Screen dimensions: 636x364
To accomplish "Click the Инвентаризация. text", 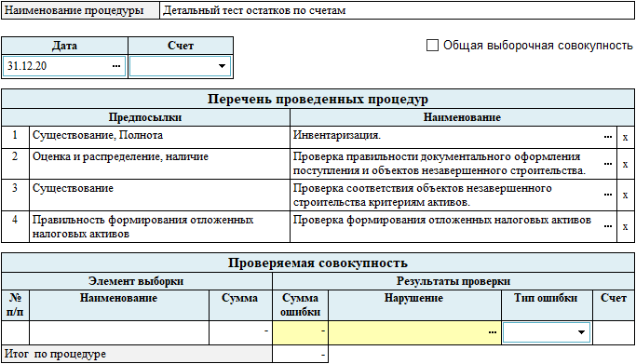I will pos(337,135).
